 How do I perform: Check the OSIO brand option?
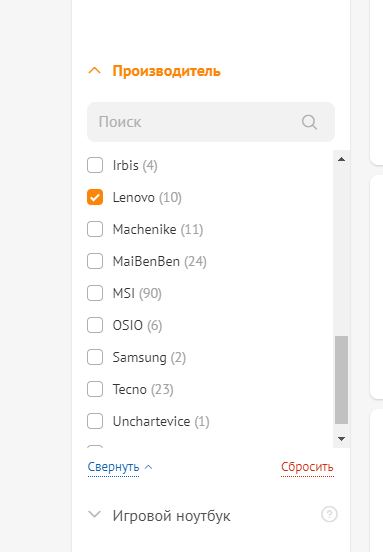pos(95,325)
